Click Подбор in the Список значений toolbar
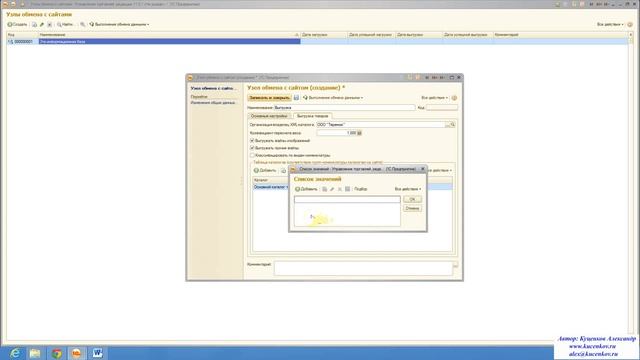Screen dimensions: 640x360 pos(360,189)
